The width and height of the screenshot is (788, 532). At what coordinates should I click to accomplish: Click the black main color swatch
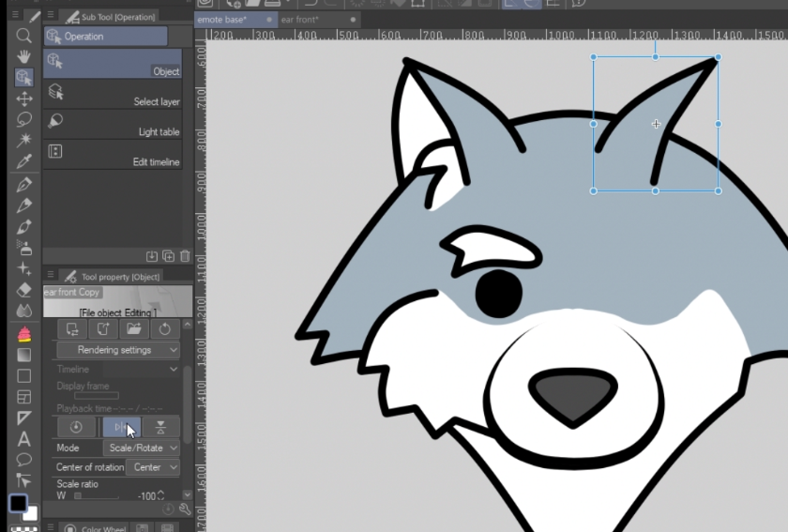[18, 503]
